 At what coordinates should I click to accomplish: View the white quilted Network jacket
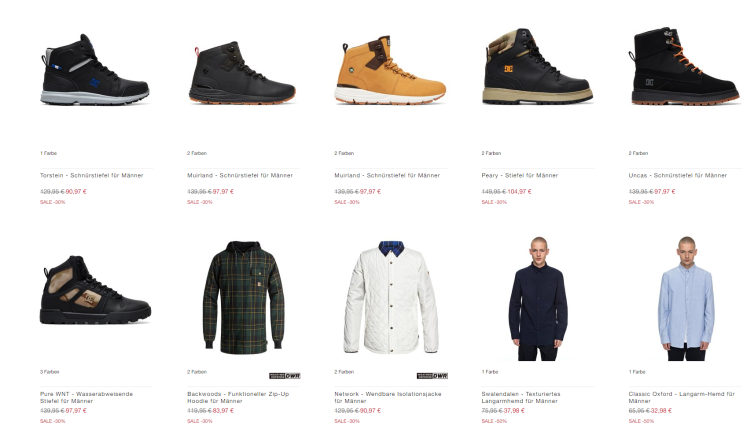click(x=391, y=297)
